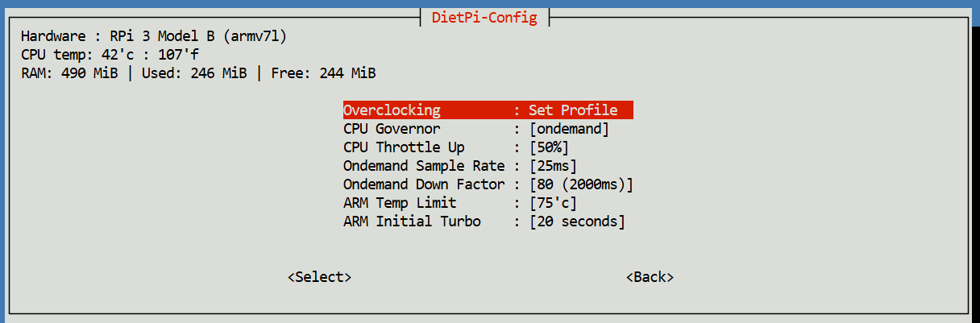Select the ARM Temp Limit entry
The height and width of the screenshot is (323, 980).
click(401, 203)
